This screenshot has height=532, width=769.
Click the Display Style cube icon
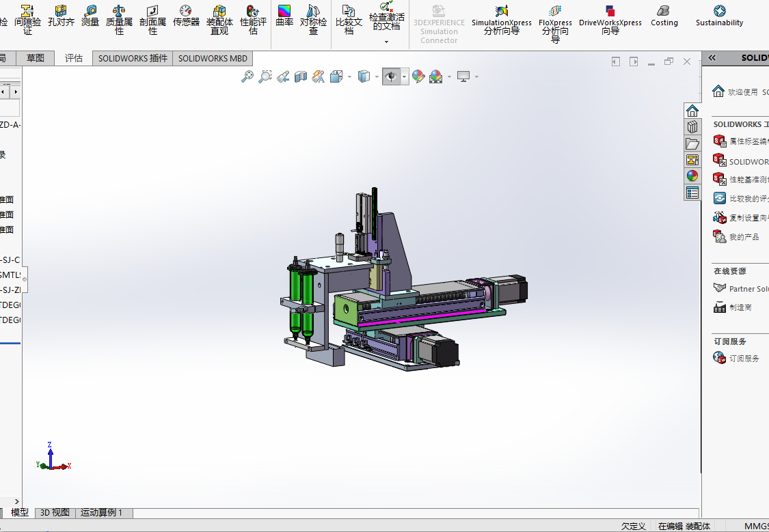click(x=364, y=76)
